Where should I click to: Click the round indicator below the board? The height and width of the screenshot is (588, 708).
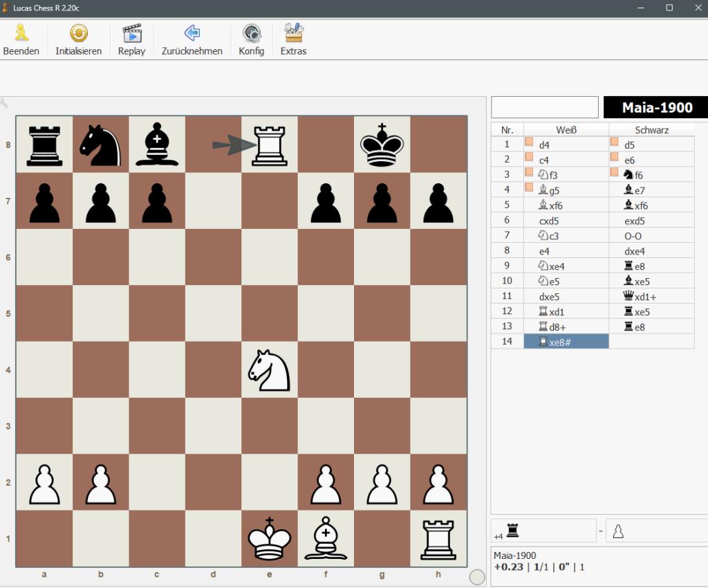click(x=476, y=577)
